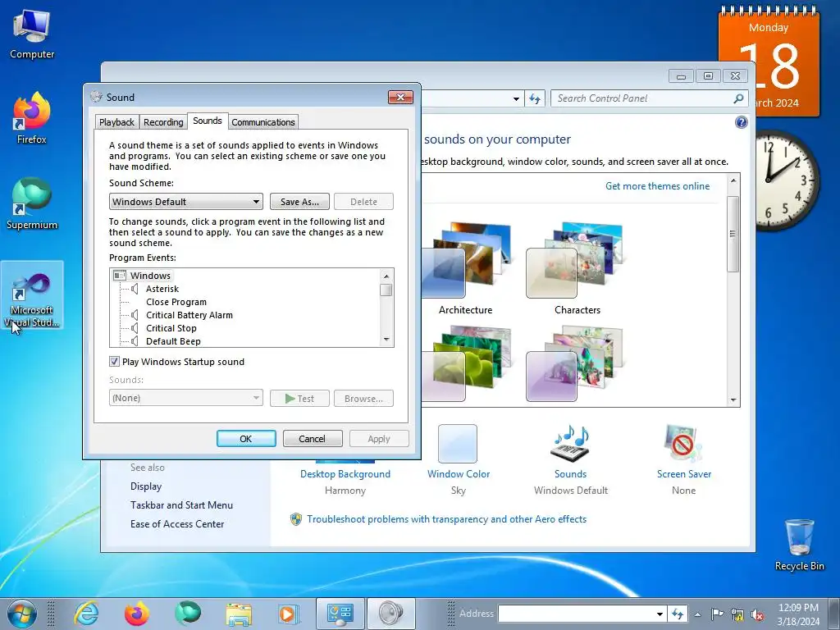Launch Firefox from the taskbar

(x=137, y=614)
